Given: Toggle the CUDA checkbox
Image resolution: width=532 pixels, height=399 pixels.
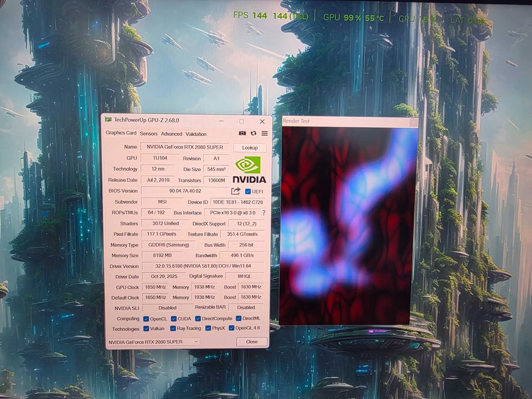Looking at the screenshot, I should tap(174, 319).
